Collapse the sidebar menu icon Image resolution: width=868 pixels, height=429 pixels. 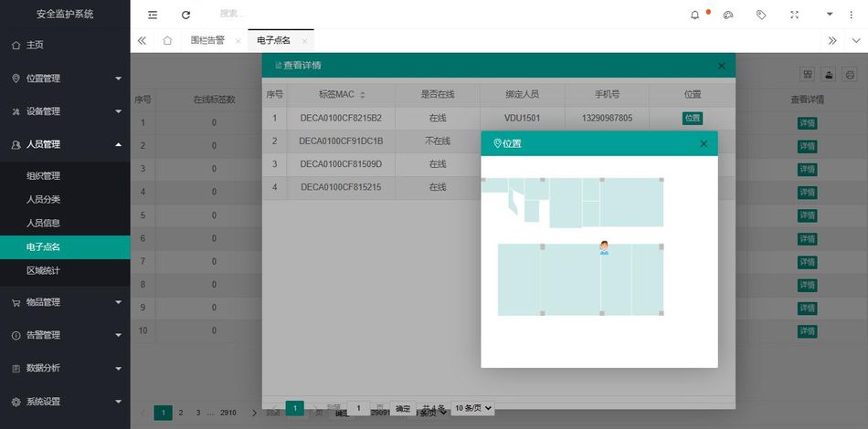point(153,15)
